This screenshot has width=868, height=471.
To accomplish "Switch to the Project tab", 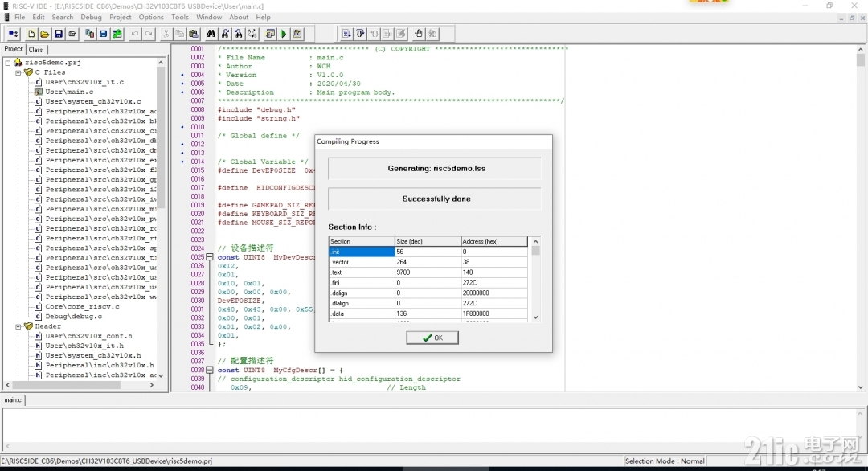I will (14, 49).
